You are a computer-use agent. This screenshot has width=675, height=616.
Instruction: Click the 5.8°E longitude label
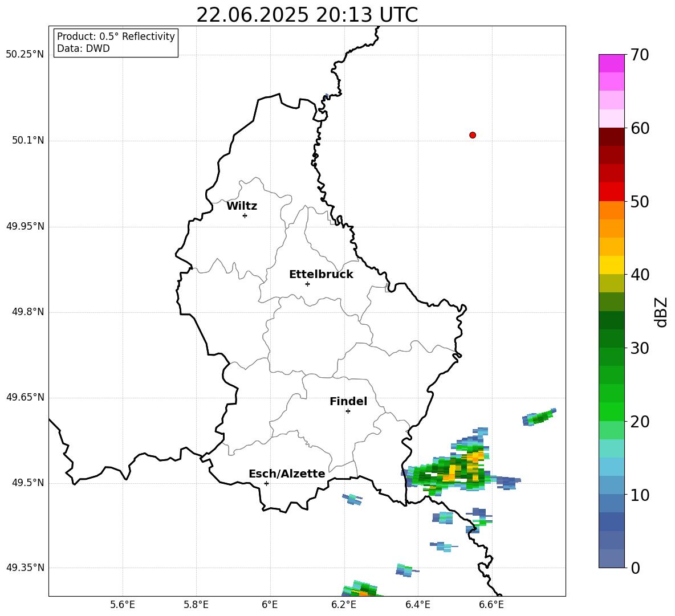(196, 605)
